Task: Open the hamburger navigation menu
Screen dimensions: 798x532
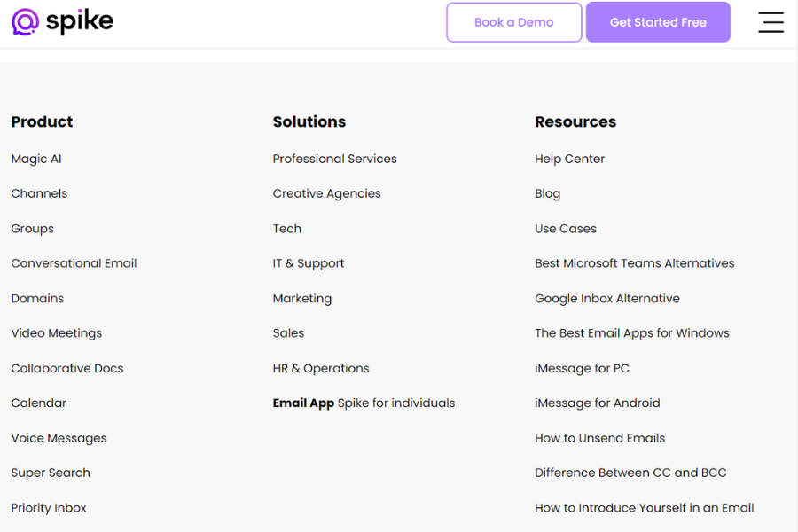Action: [771, 22]
